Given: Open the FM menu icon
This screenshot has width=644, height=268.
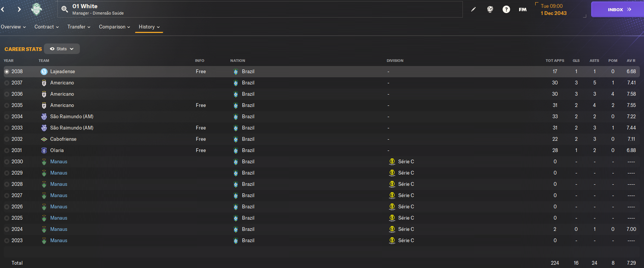Looking at the screenshot, I should coord(523,9).
